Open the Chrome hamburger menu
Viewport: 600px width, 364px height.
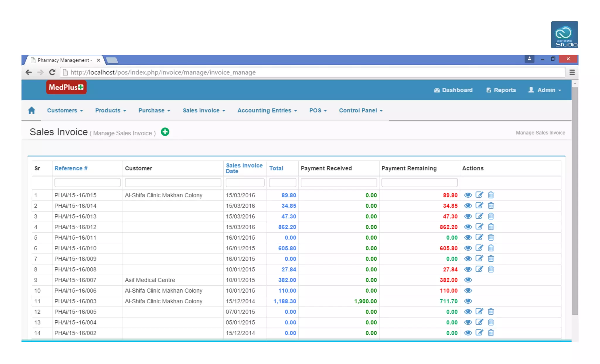pyautogui.click(x=572, y=72)
